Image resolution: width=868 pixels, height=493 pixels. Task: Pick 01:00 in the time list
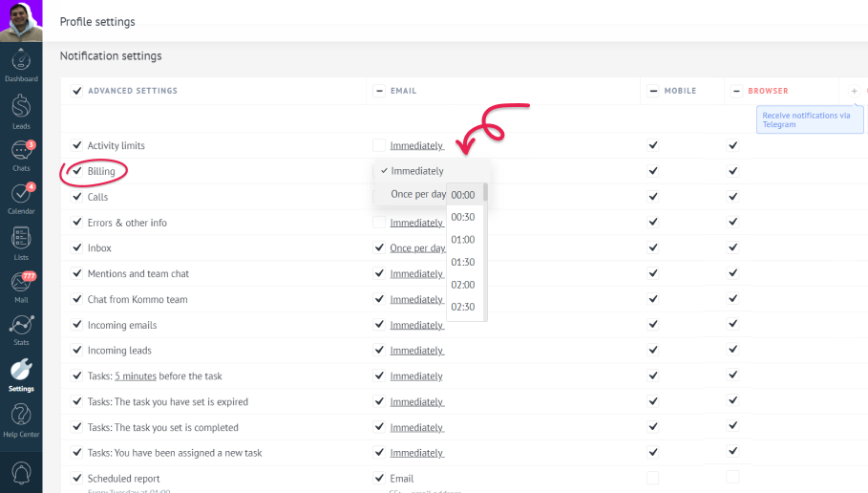click(463, 240)
